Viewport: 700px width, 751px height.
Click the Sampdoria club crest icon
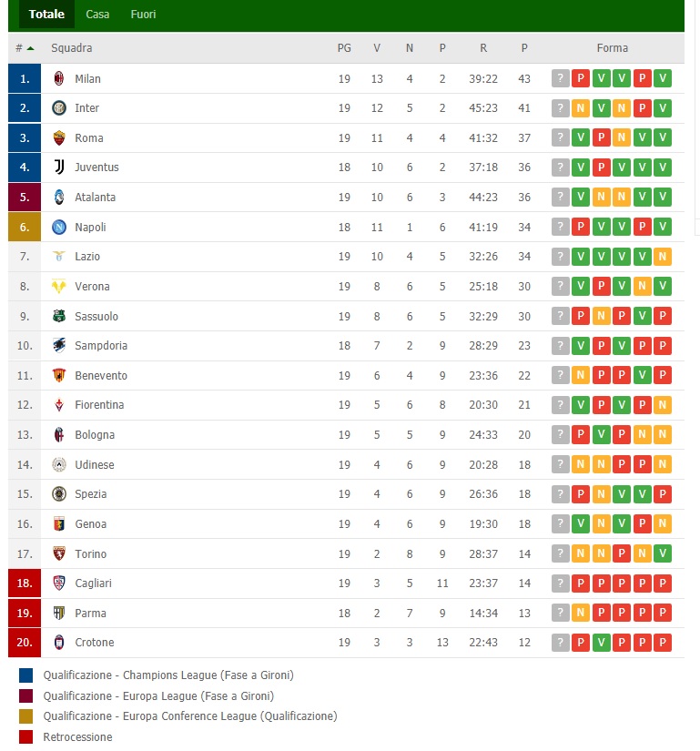[59, 346]
